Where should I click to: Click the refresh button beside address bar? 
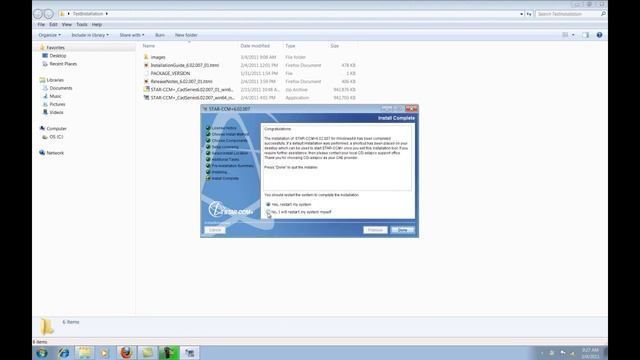point(529,14)
